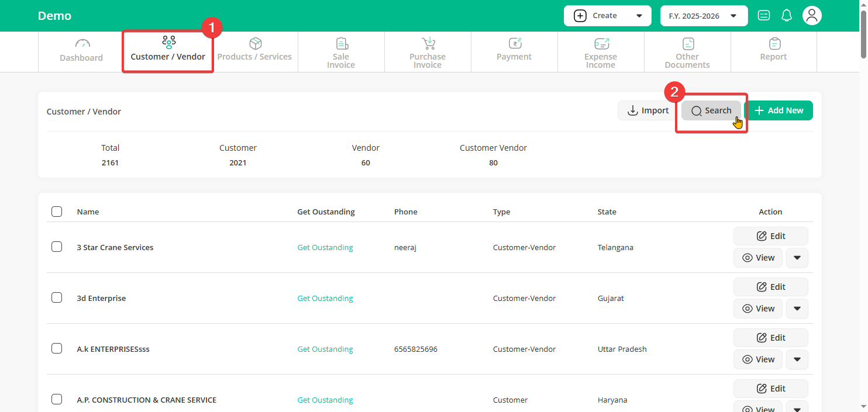Click the phone number 6565825696
Viewport: 868px width, 412px height.
(416, 349)
